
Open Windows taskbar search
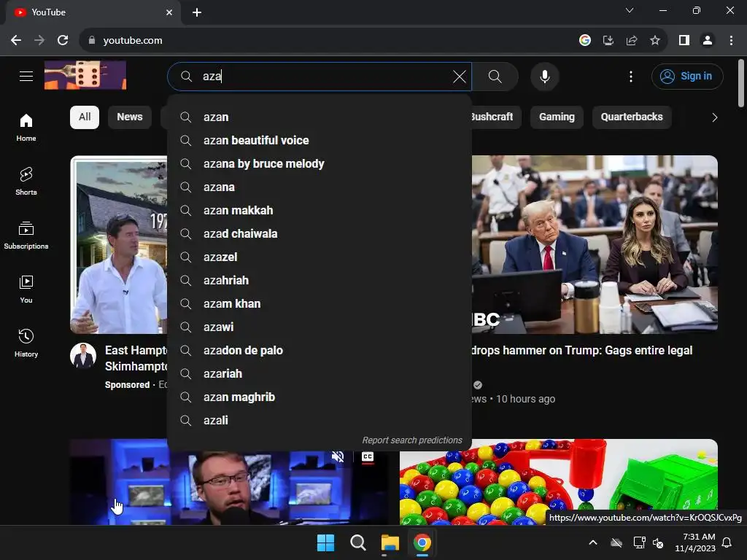[357, 542]
